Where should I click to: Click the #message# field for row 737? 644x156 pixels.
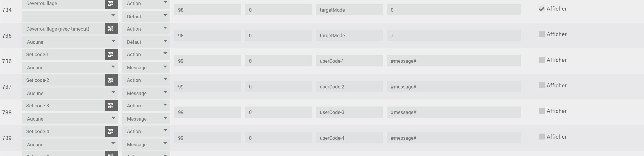pyautogui.click(x=453, y=87)
